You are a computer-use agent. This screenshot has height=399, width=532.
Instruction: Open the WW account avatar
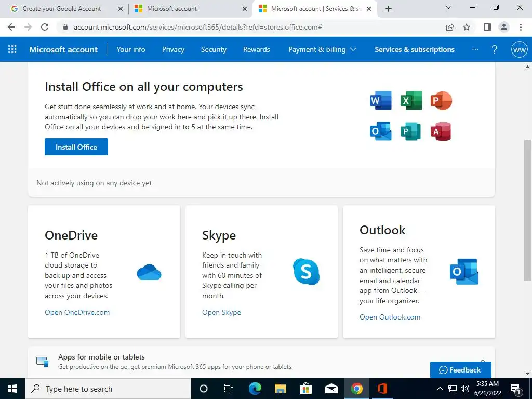[x=519, y=49]
